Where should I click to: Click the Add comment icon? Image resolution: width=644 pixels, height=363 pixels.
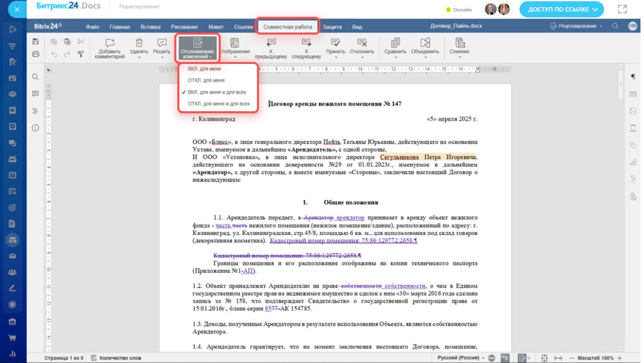coord(110,43)
